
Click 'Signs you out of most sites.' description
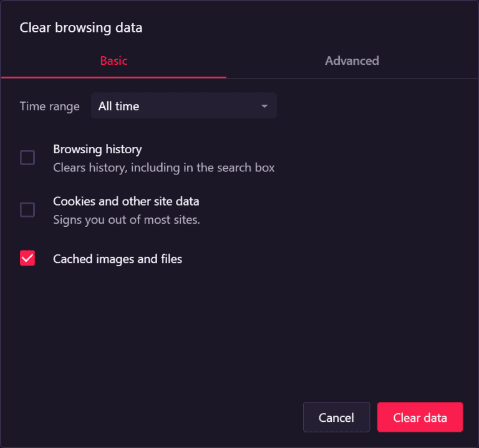tap(126, 220)
